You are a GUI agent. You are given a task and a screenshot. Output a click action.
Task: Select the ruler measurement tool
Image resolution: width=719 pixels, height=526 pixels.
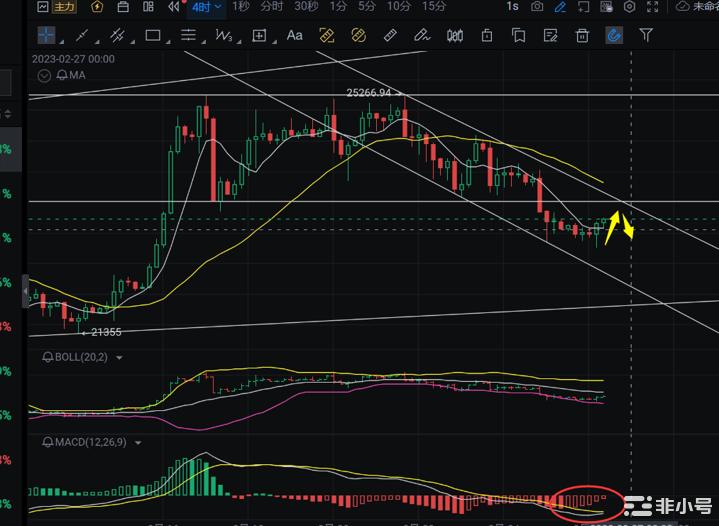click(390, 35)
